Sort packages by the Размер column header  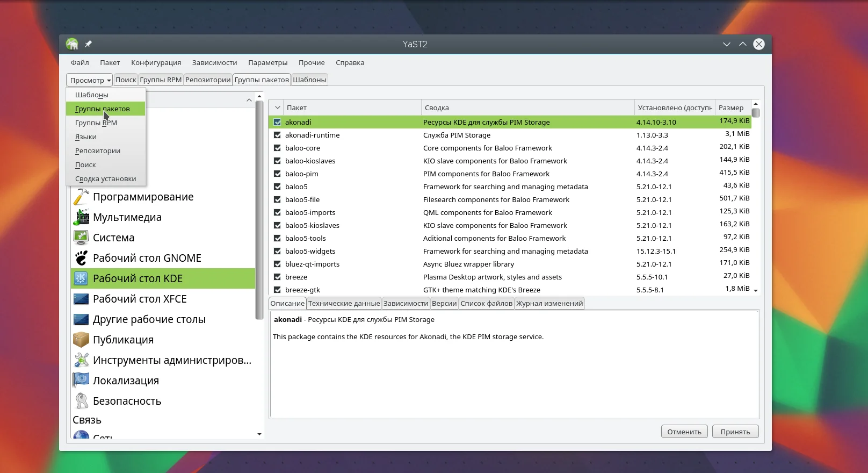click(731, 107)
